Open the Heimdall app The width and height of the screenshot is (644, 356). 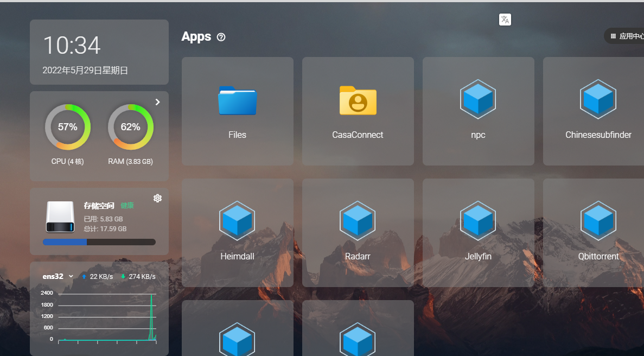point(238,233)
